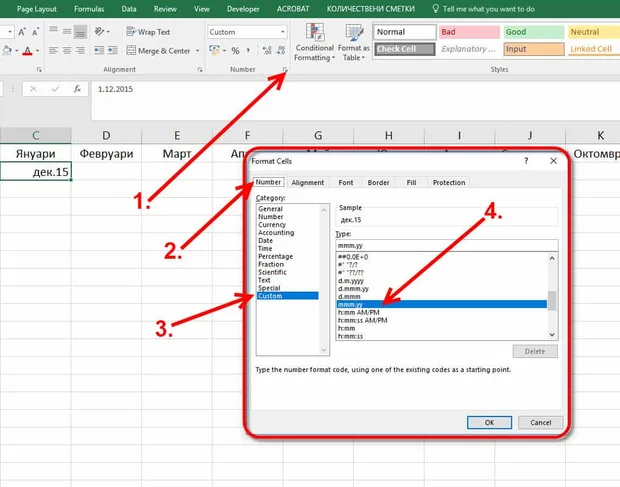Open the Font group dialog launcher
The width and height of the screenshot is (620, 487).
39,70
